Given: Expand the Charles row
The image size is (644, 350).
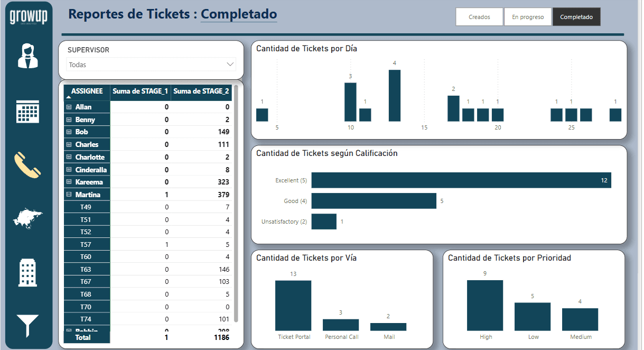Looking at the screenshot, I should 69,144.
